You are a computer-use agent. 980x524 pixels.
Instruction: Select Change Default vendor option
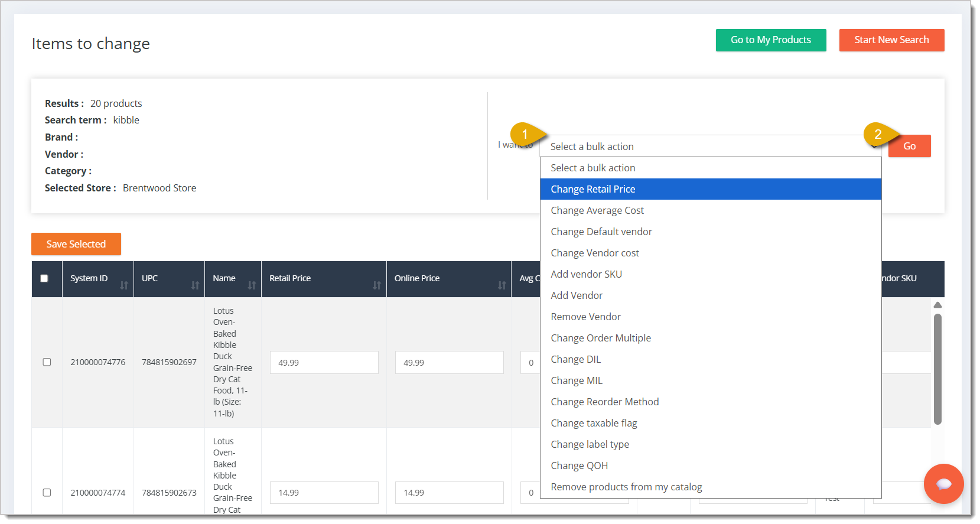click(711, 232)
